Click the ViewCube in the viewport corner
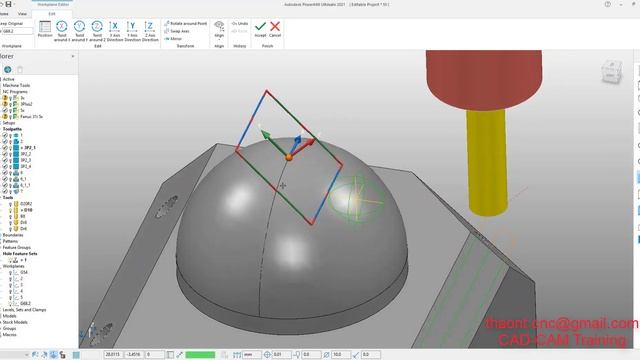 612,72
